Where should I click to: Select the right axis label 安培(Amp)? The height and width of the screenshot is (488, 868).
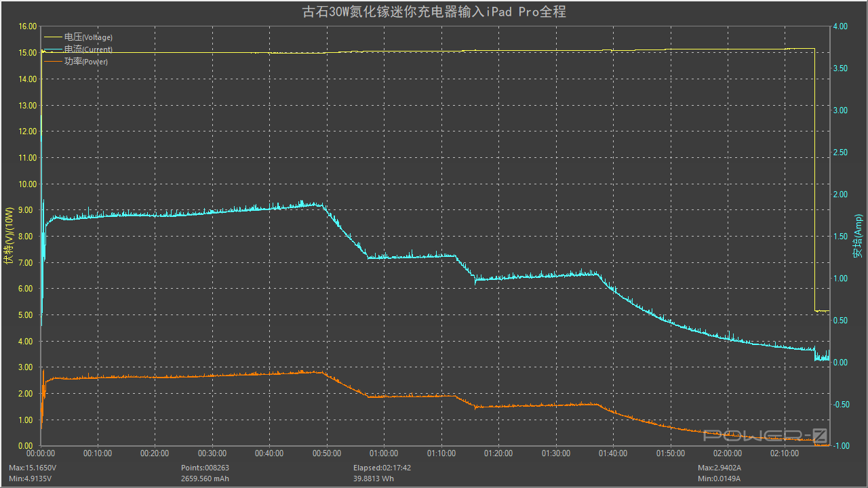(x=858, y=236)
